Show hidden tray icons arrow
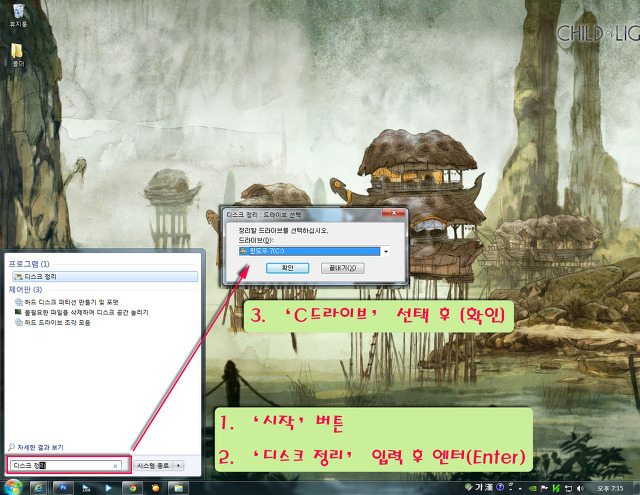Image resolution: width=640 pixels, height=495 pixels. click(520, 488)
